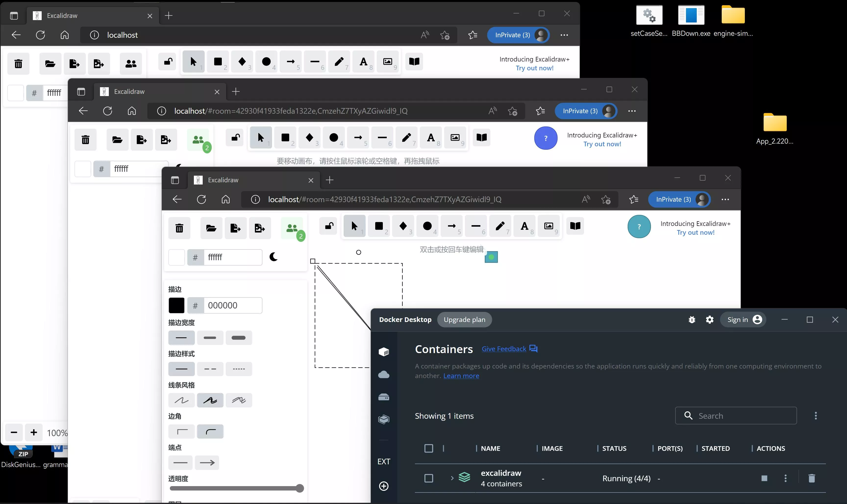
Task: Select the Text tool in front Excalidraw
Action: click(x=524, y=226)
